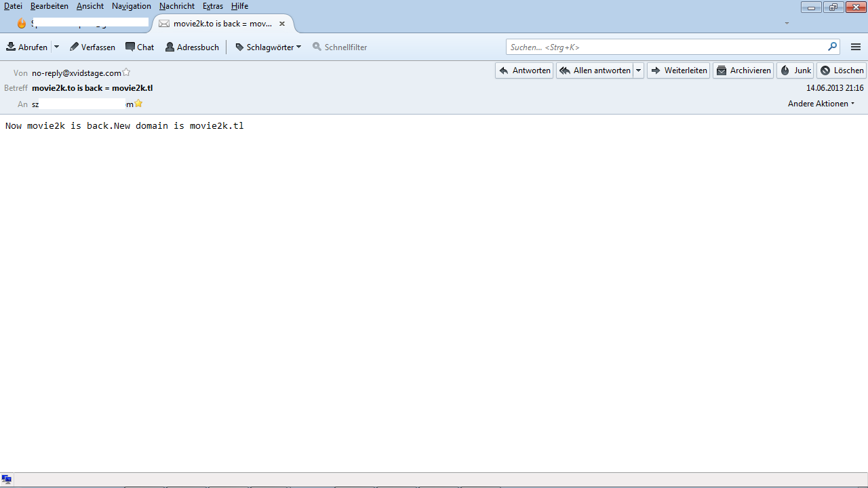The height and width of the screenshot is (488, 868).
Task: Toggle the yellow star next to recipient
Action: click(x=138, y=104)
